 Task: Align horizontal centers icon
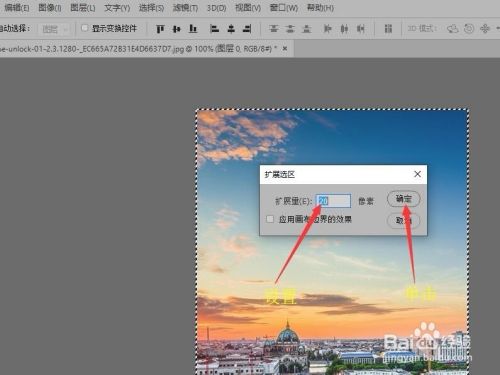(x=231, y=29)
